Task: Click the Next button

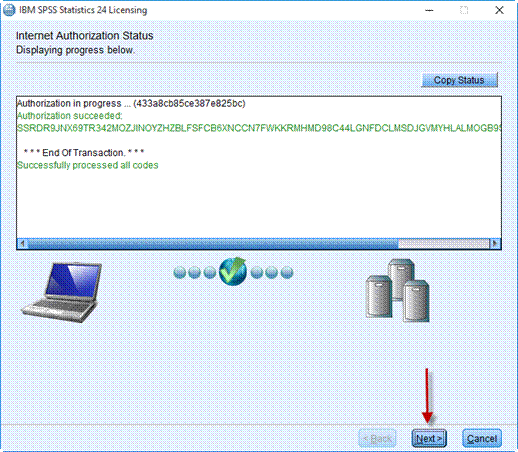Action: [429, 438]
